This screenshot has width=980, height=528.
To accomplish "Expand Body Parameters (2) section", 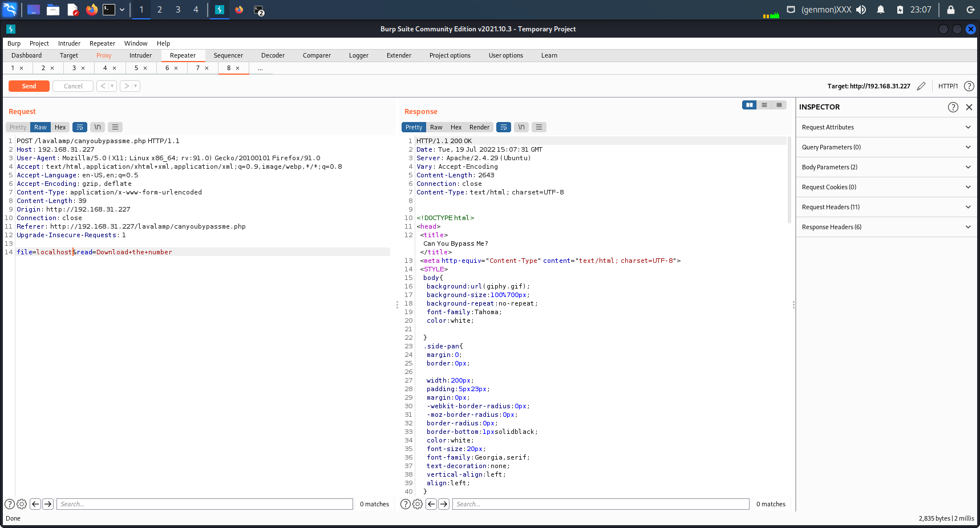I will 886,167.
